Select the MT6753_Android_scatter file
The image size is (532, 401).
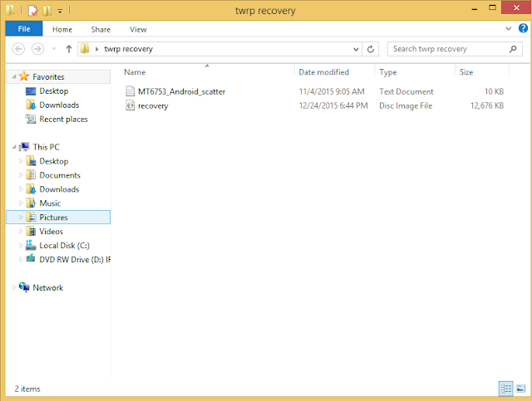181,91
